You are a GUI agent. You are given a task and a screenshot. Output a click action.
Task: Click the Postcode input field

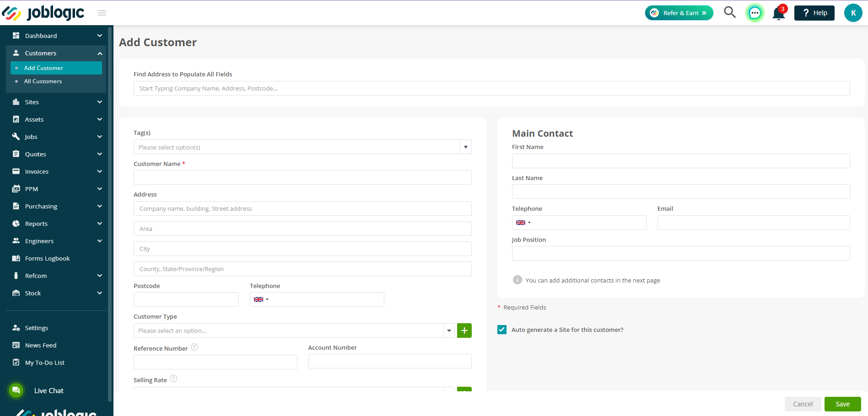click(186, 299)
